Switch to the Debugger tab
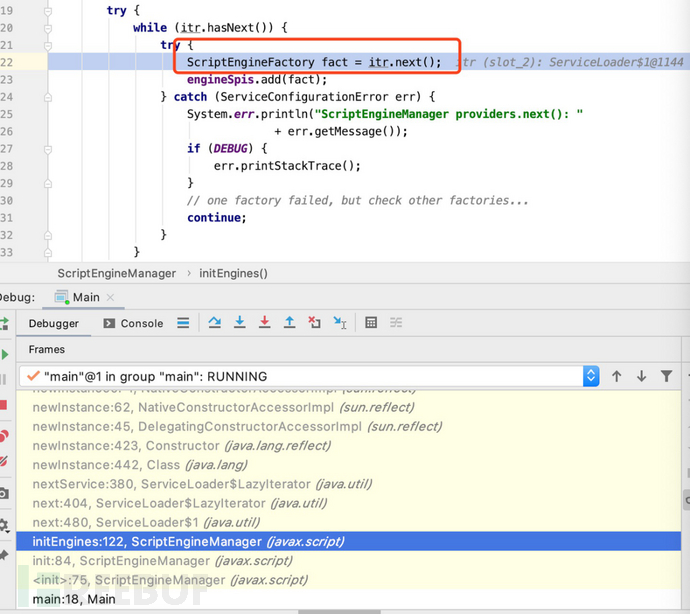 click(54, 324)
